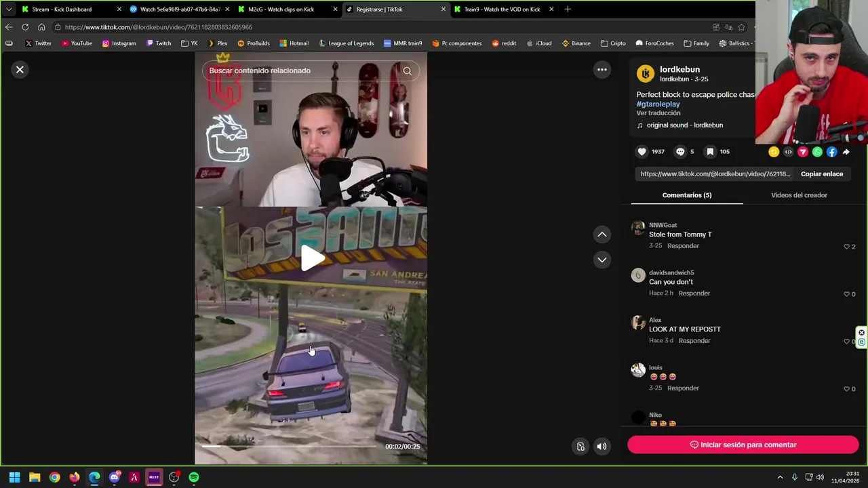Reply to louis's comment
Viewport: 868px width, 488px height.
[683, 388]
